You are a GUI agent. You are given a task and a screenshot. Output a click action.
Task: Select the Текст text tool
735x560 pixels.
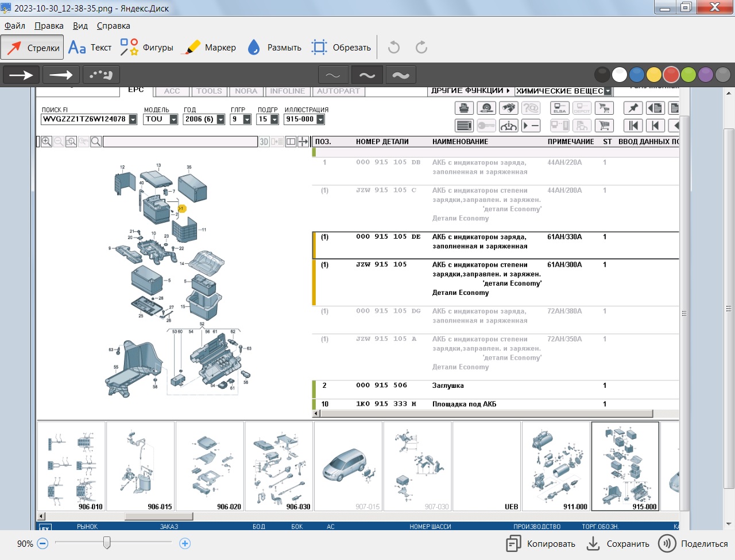[90, 48]
